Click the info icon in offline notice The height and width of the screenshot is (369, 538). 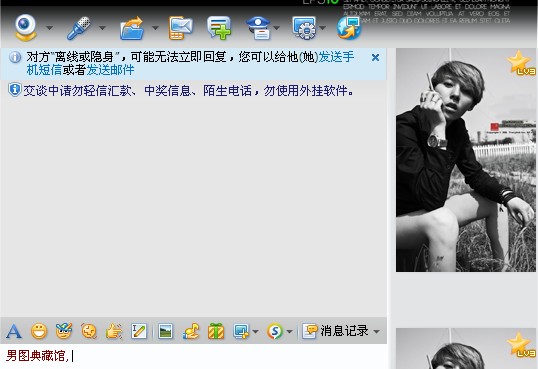click(x=15, y=57)
